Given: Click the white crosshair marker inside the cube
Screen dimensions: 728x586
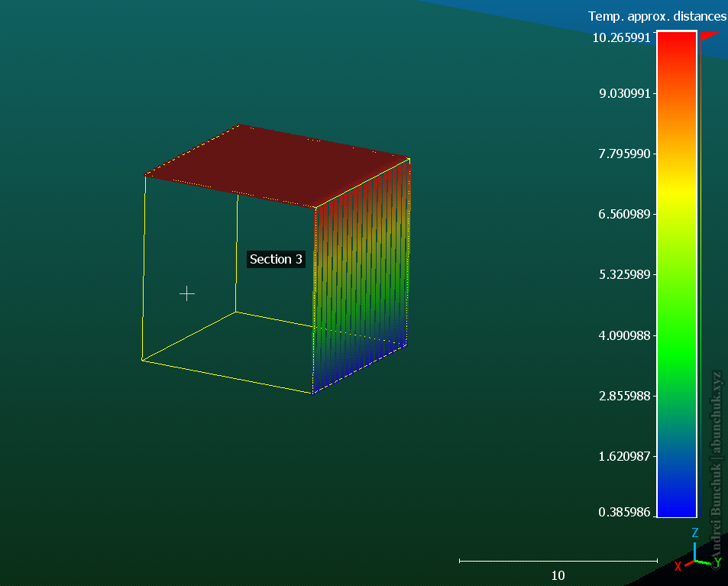Looking at the screenshot, I should click(187, 293).
